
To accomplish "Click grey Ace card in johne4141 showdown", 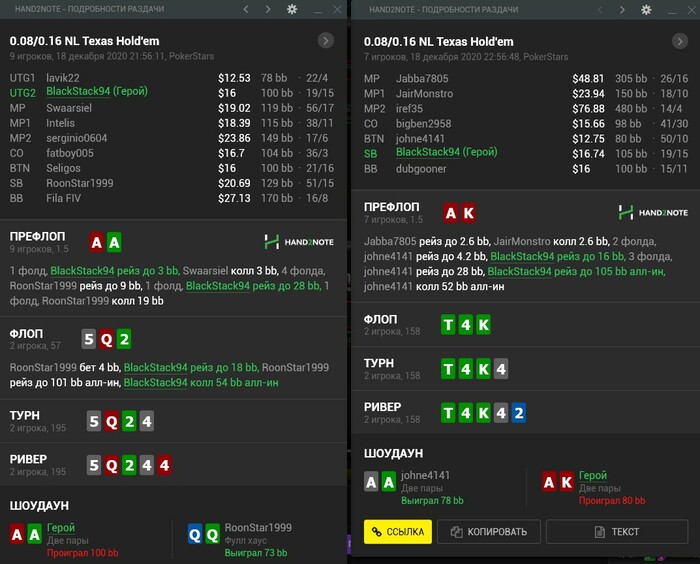I will 371,482.
